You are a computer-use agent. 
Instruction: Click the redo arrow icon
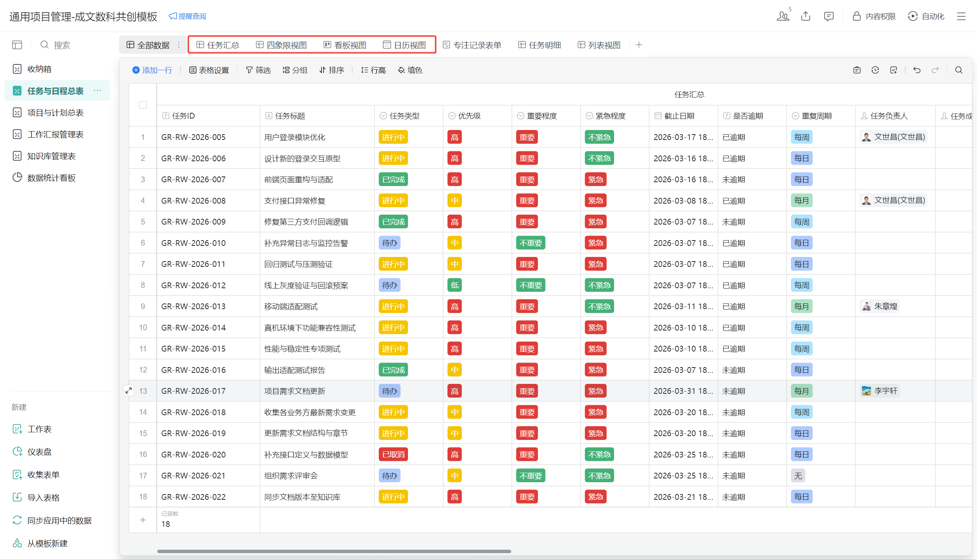(935, 70)
